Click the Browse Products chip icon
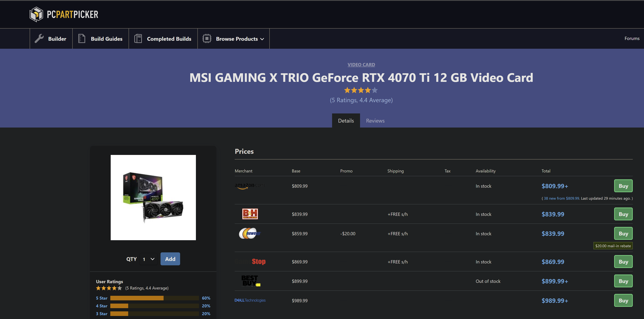The height and width of the screenshot is (319, 644). (207, 39)
